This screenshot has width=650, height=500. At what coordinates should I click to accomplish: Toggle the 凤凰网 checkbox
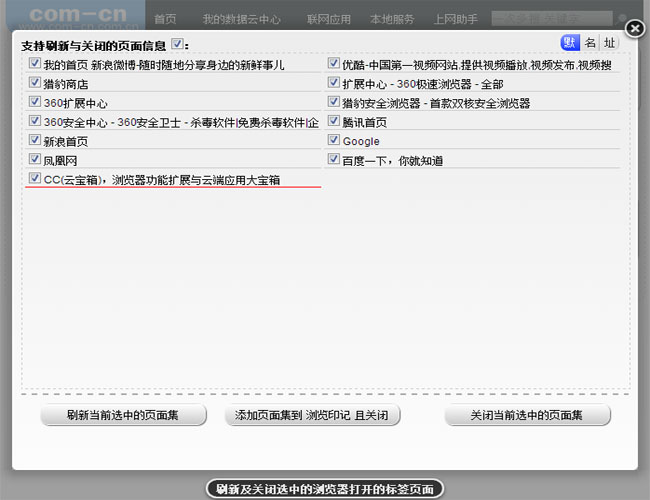pos(35,158)
